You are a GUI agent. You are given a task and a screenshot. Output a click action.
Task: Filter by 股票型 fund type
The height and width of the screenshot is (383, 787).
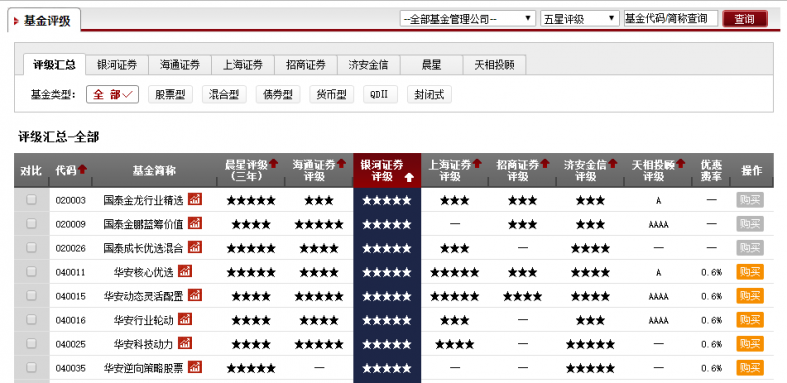(170, 94)
